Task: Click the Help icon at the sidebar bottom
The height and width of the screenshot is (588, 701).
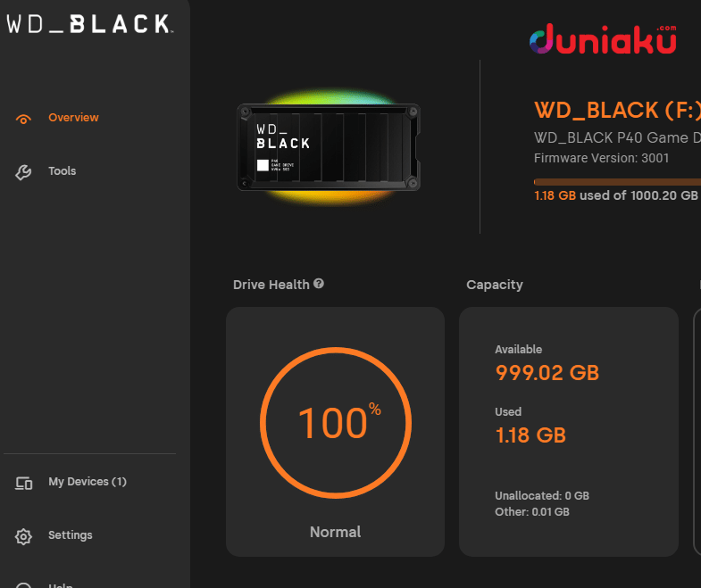Action: click(x=24, y=584)
